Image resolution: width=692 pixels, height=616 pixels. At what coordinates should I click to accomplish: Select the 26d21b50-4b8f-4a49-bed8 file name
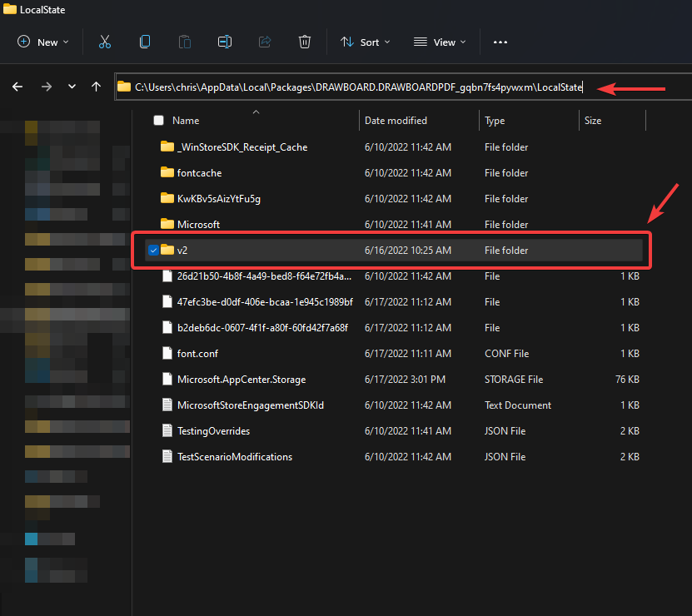click(264, 276)
